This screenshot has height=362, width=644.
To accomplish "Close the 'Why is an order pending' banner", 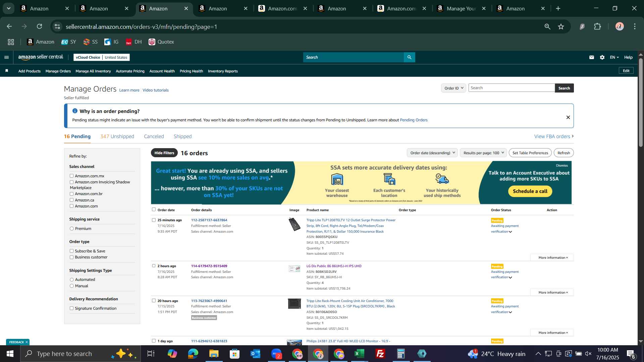I will pos(568,117).
